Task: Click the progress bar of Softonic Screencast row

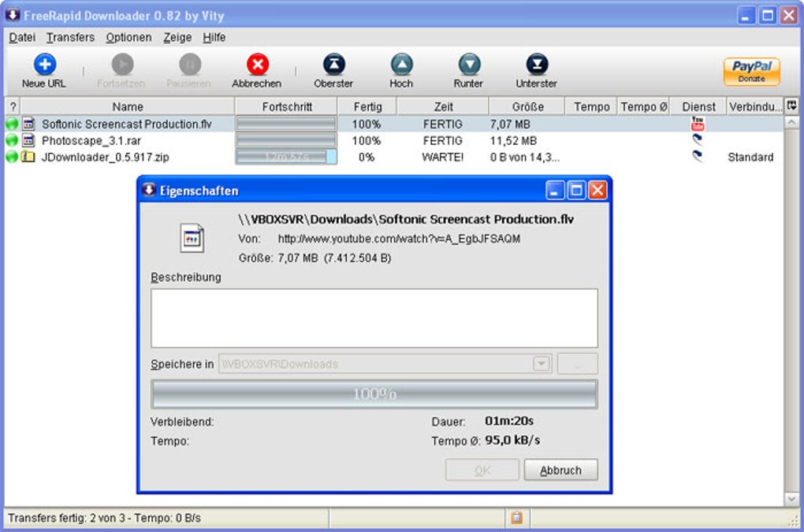Action: point(286,124)
